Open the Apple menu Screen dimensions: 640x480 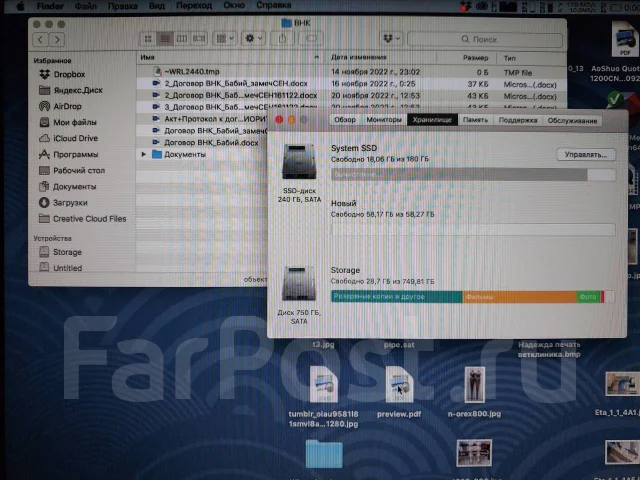coord(19,6)
